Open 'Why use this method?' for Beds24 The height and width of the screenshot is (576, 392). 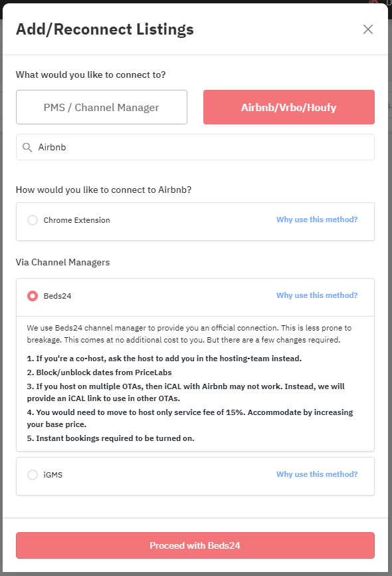(x=317, y=295)
